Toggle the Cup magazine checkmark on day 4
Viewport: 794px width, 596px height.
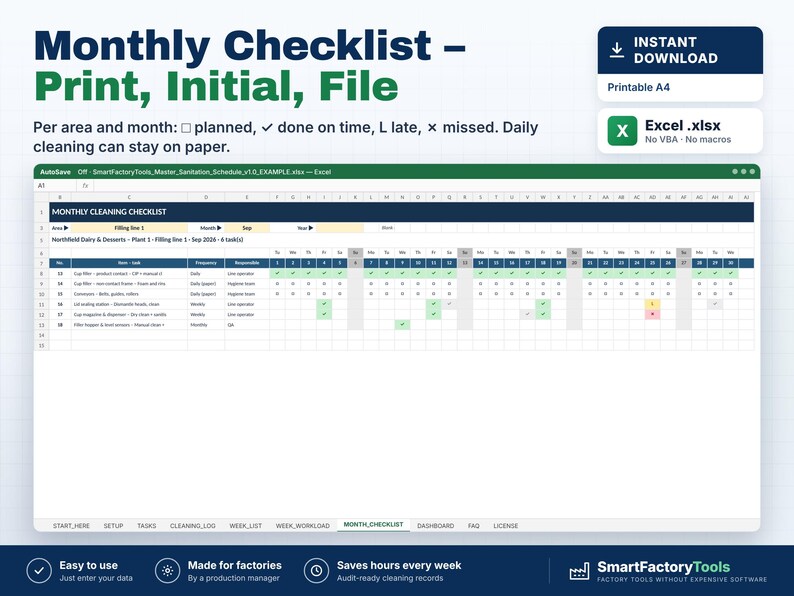[x=324, y=314]
